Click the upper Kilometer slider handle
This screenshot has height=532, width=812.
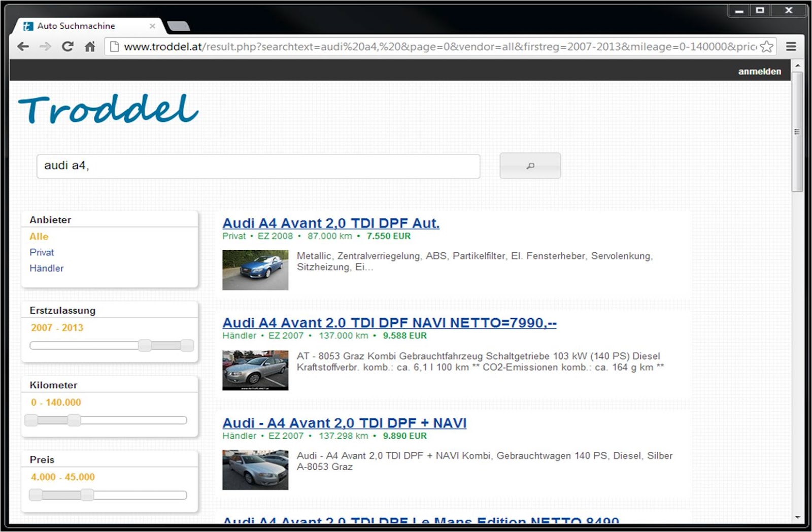pyautogui.click(x=74, y=420)
